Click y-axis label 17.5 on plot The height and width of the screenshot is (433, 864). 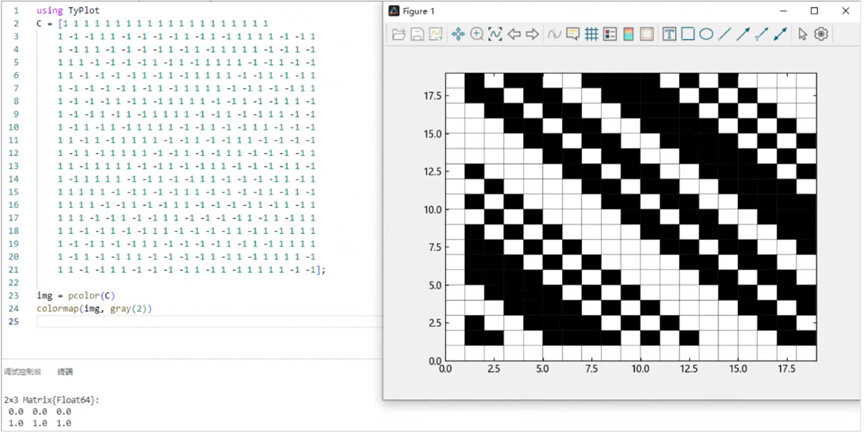432,96
